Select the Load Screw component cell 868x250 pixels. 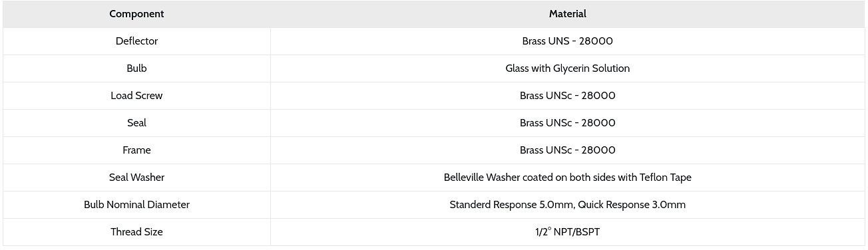coord(136,96)
